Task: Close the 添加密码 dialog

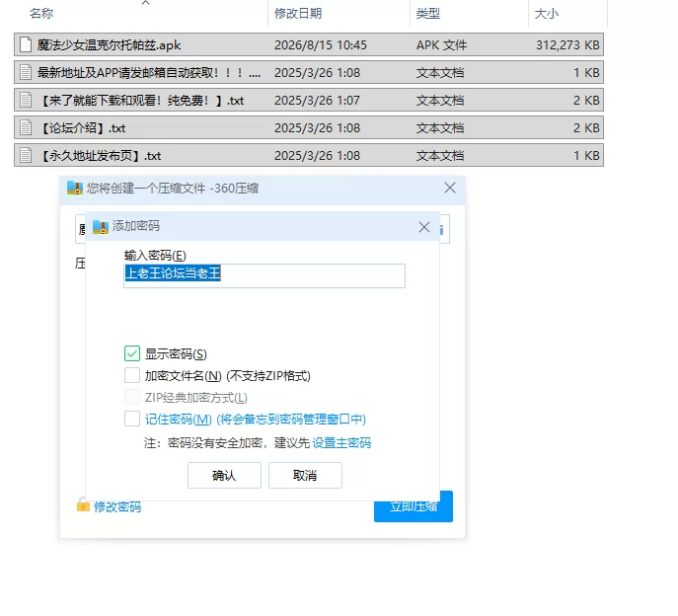Action: (x=424, y=227)
